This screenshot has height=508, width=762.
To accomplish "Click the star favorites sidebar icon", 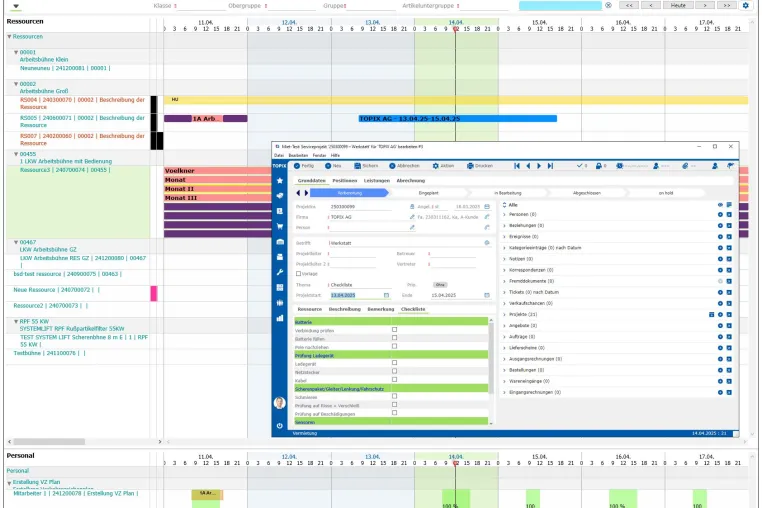I will click(x=280, y=180).
